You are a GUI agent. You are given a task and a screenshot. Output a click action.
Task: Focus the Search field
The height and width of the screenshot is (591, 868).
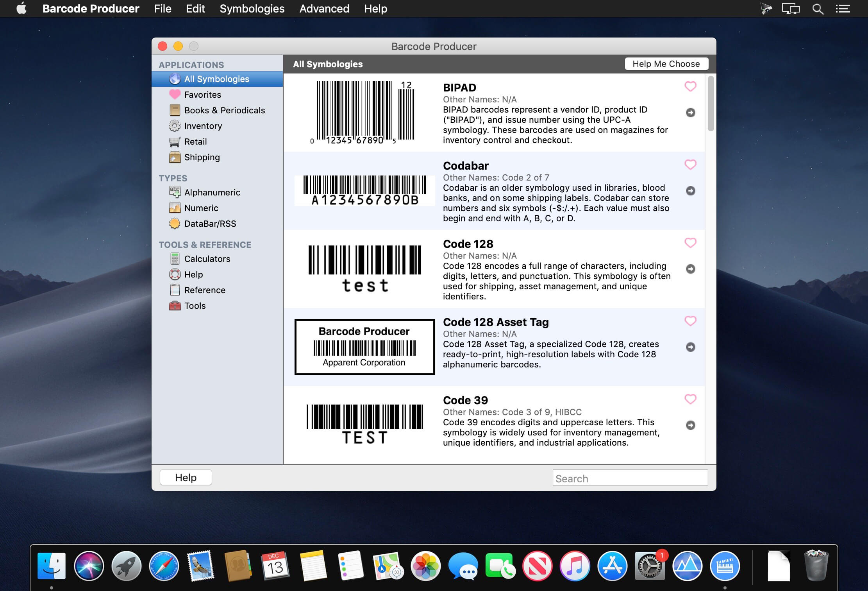[x=630, y=478]
